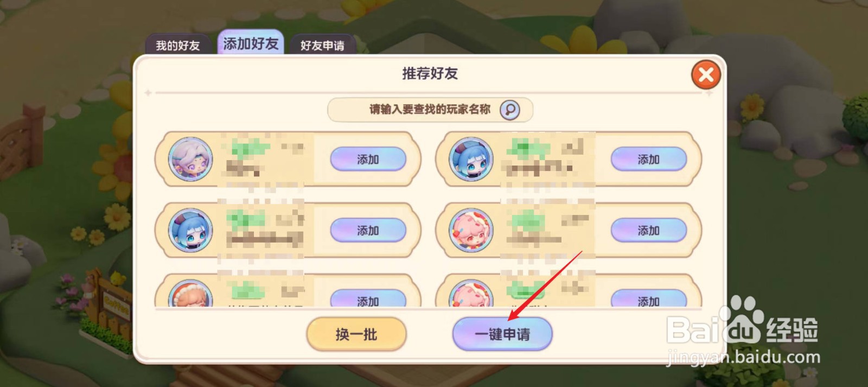
Task: Add the partially visible bottom left player
Action: (368, 299)
